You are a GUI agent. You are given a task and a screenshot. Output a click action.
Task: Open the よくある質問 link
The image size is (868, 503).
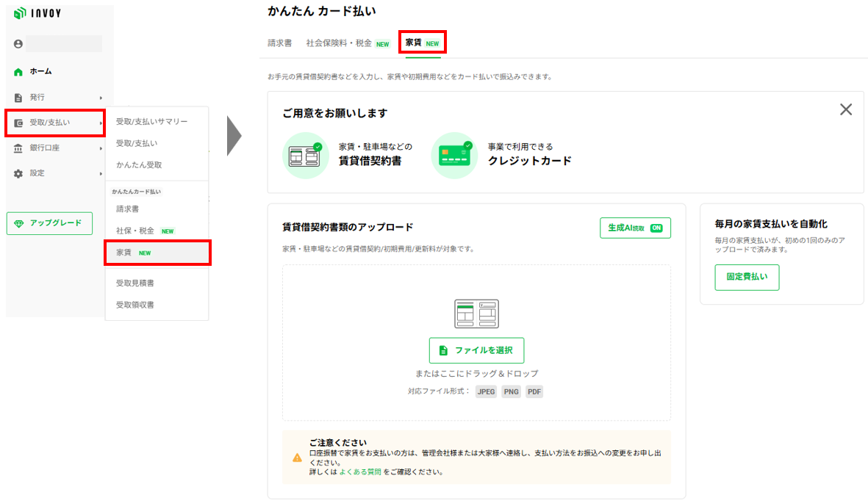pos(360,472)
